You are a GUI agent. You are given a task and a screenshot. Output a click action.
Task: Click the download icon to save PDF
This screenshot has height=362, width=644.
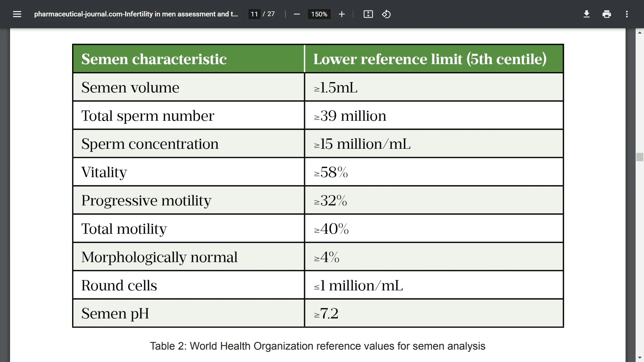click(x=586, y=14)
